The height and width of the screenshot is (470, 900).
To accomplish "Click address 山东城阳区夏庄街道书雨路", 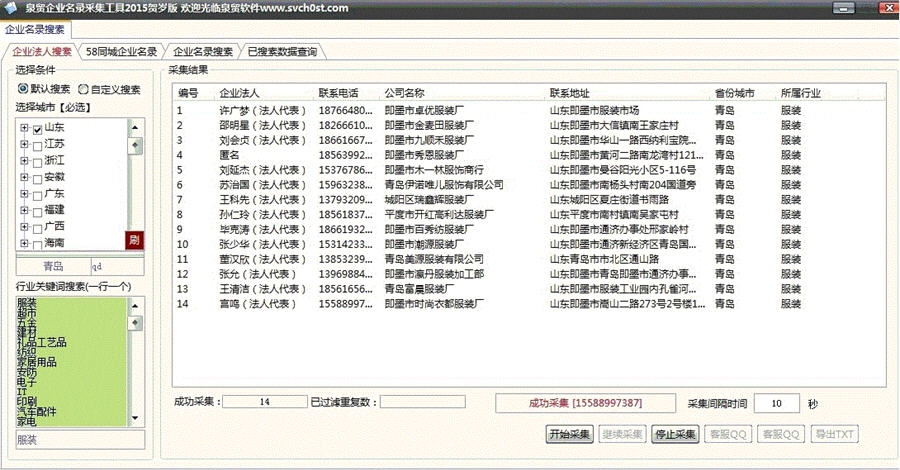I will [609, 200].
